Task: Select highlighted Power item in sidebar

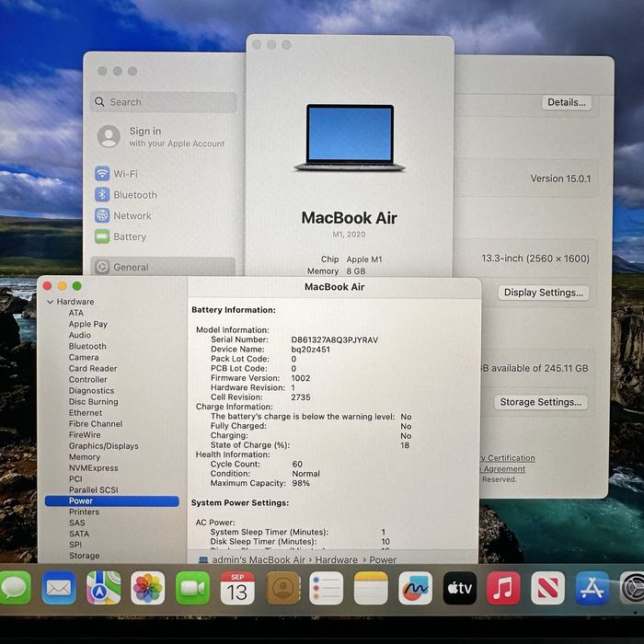Action: 111,500
